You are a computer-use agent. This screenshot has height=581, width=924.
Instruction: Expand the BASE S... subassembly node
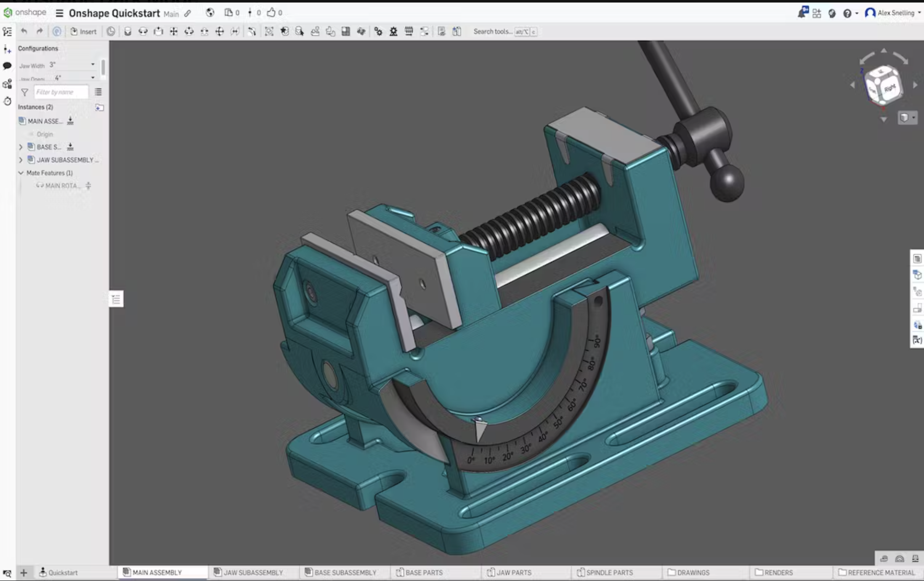(x=21, y=147)
